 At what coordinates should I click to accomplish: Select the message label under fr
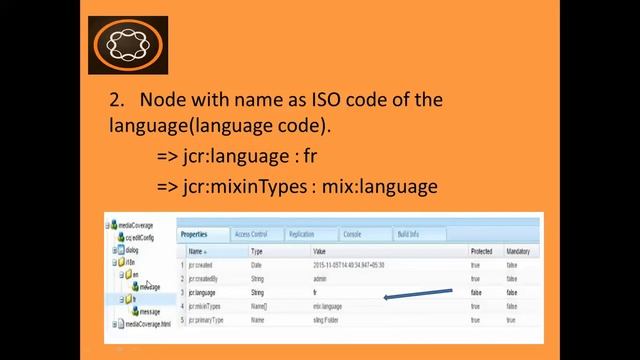click(150, 312)
